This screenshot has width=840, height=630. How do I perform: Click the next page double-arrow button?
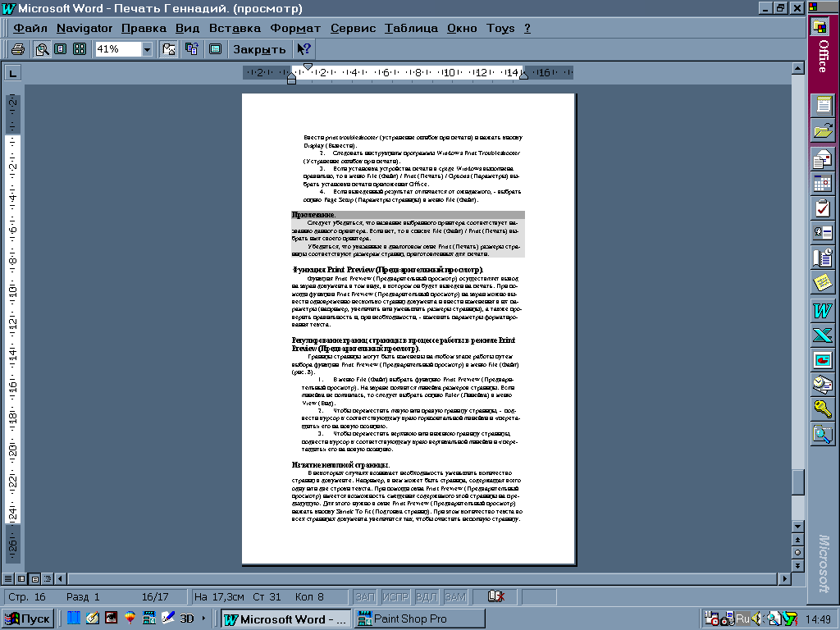(797, 565)
